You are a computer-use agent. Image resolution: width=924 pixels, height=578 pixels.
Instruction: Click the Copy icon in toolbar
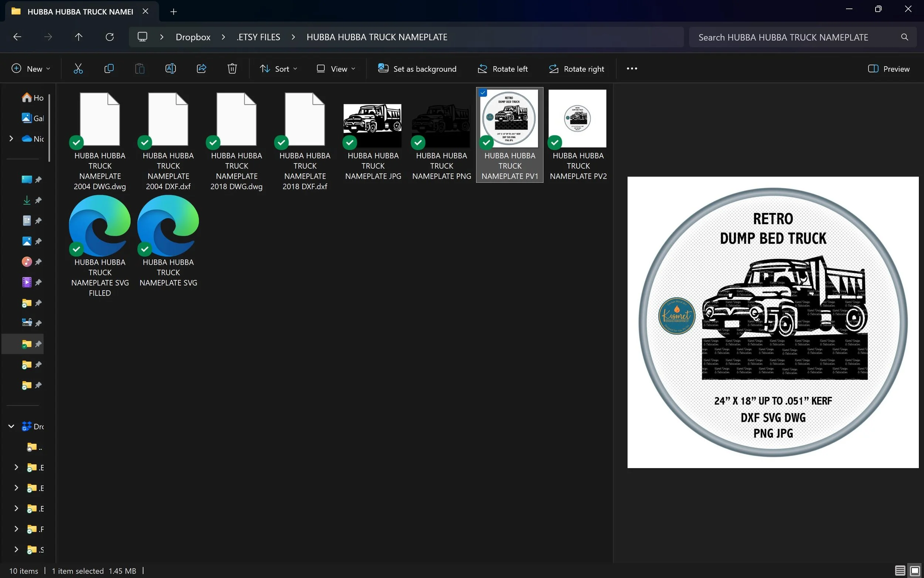109,69
